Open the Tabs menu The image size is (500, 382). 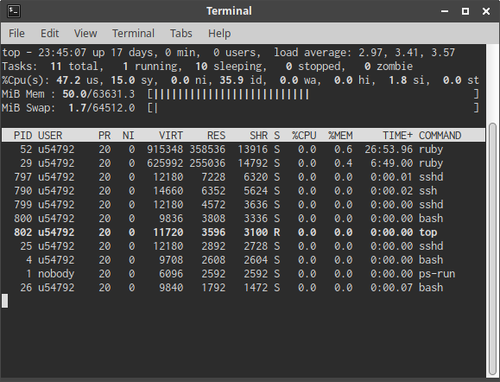tap(181, 33)
